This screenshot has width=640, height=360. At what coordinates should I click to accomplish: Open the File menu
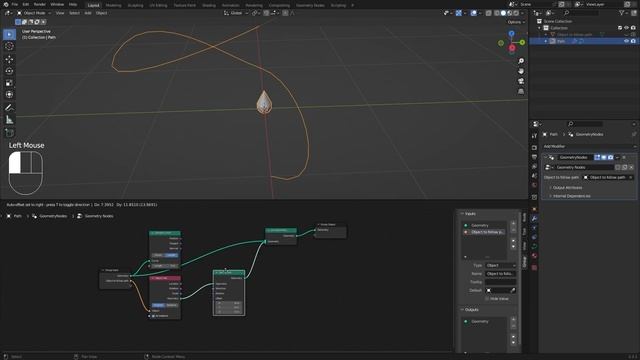pos(15,4)
